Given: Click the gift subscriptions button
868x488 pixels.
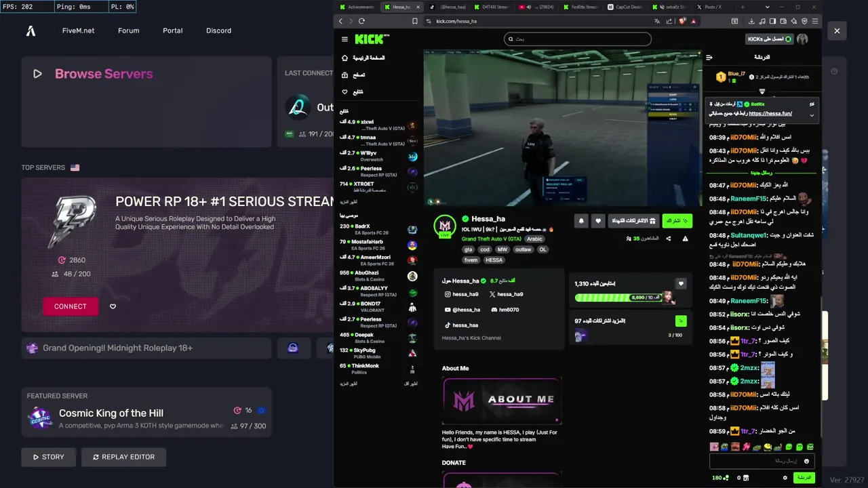Looking at the screenshot, I should 633,221.
